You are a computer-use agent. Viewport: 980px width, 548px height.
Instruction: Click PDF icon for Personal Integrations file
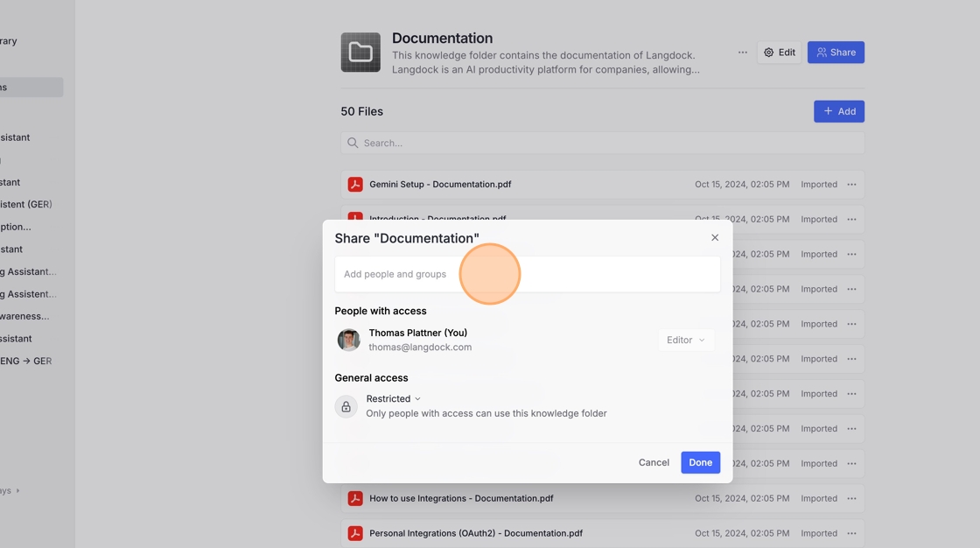[x=355, y=533]
